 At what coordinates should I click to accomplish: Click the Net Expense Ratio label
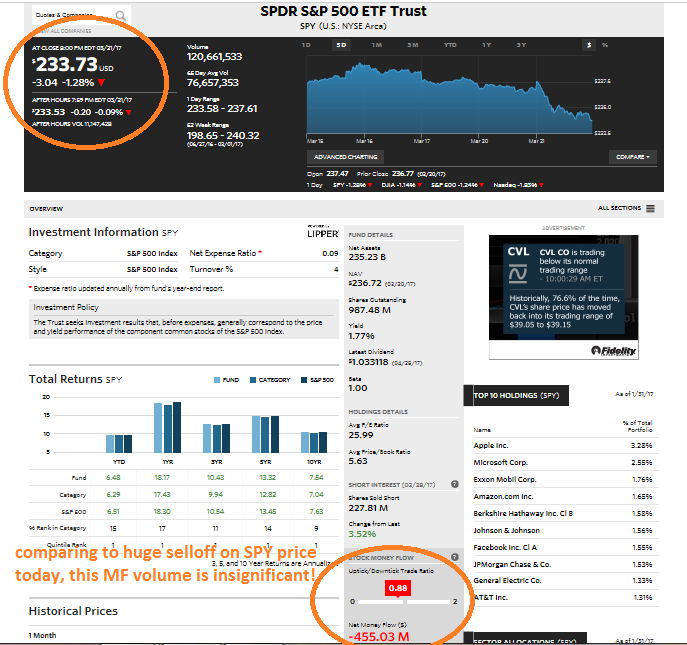point(223,253)
